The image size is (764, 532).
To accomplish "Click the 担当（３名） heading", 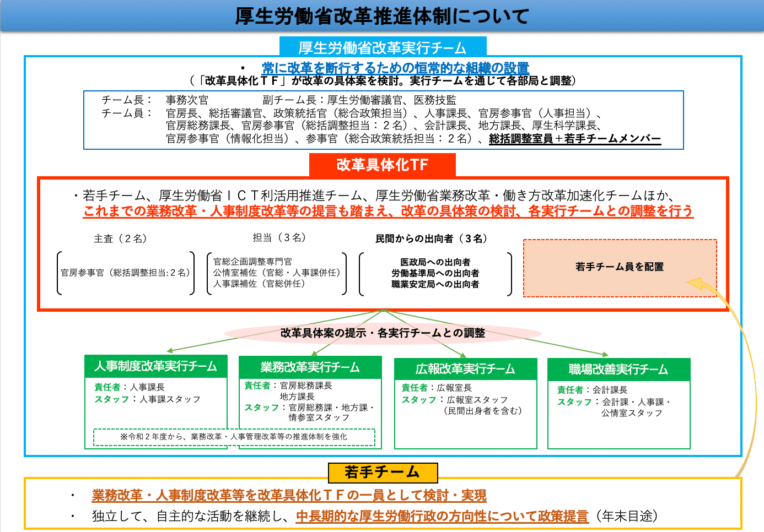I will 279,237.
